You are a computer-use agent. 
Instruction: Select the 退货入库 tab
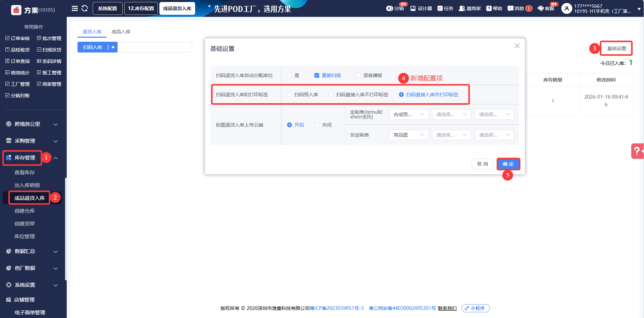point(92,32)
